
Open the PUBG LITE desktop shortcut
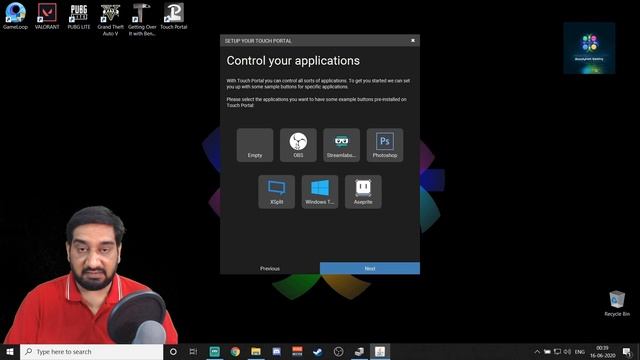coord(79,16)
